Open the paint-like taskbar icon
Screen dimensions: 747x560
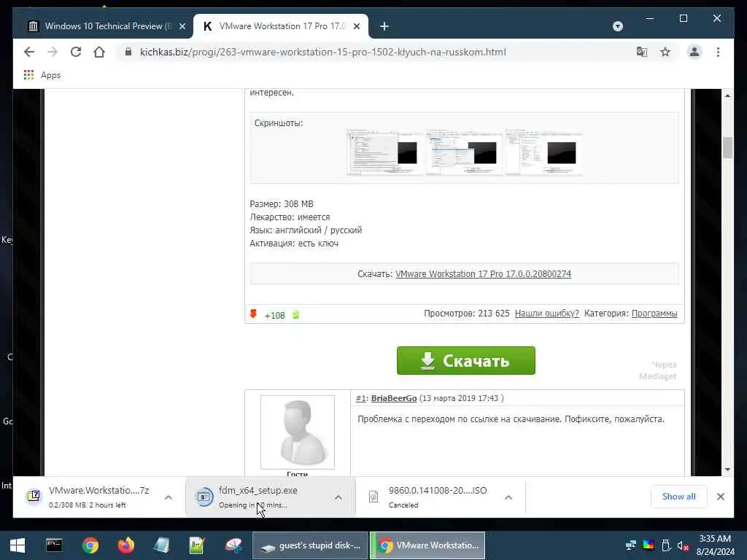click(x=233, y=545)
